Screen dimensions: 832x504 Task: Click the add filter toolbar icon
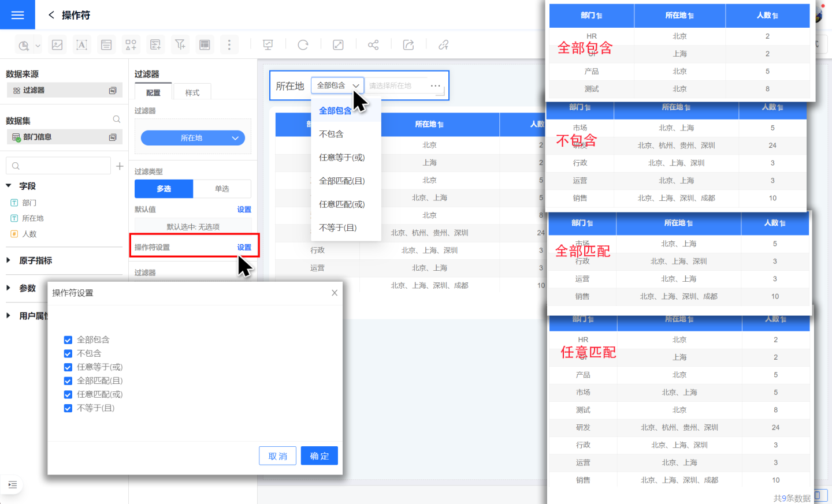180,45
